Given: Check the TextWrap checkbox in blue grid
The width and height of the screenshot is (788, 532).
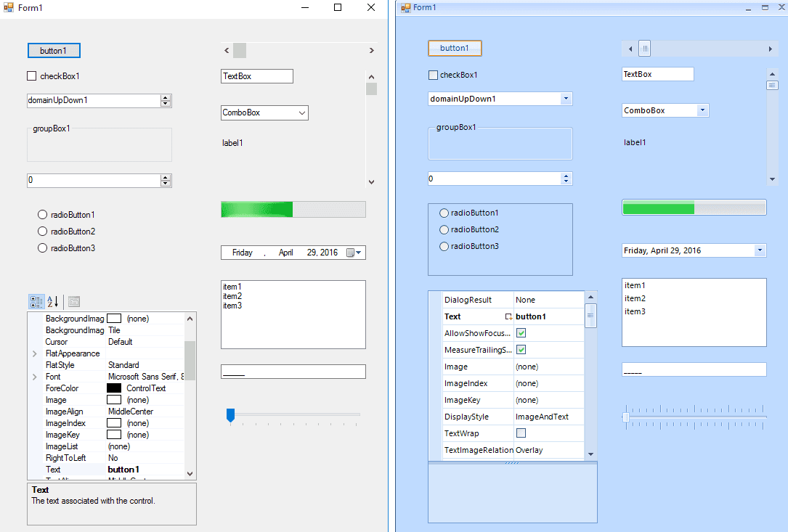Looking at the screenshot, I should 521,433.
